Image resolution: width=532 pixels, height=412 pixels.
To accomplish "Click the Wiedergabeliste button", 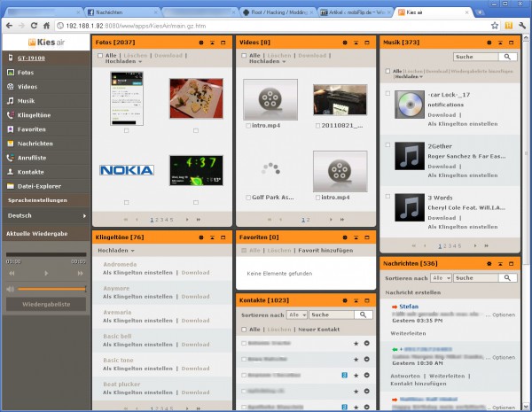I will (x=46, y=305).
